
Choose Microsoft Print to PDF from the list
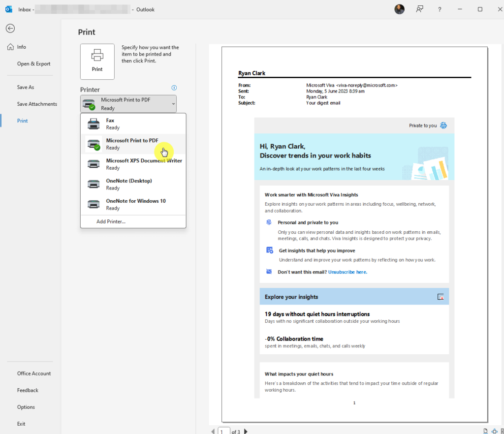coord(133,144)
